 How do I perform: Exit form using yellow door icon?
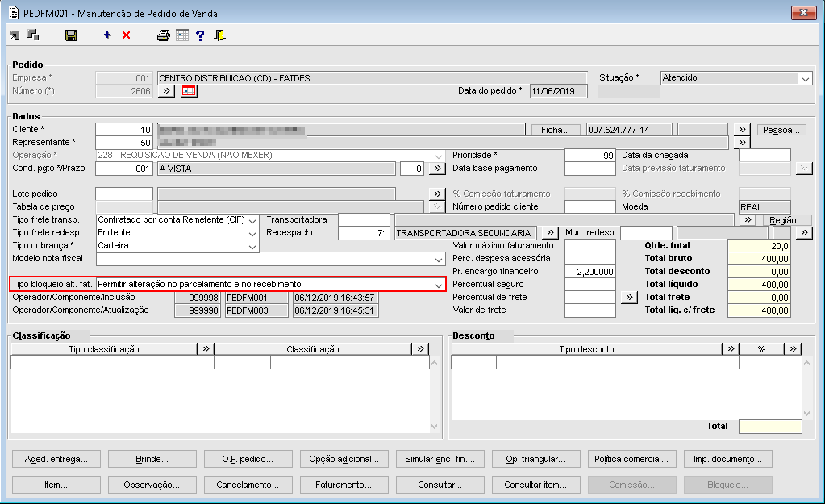[220, 35]
